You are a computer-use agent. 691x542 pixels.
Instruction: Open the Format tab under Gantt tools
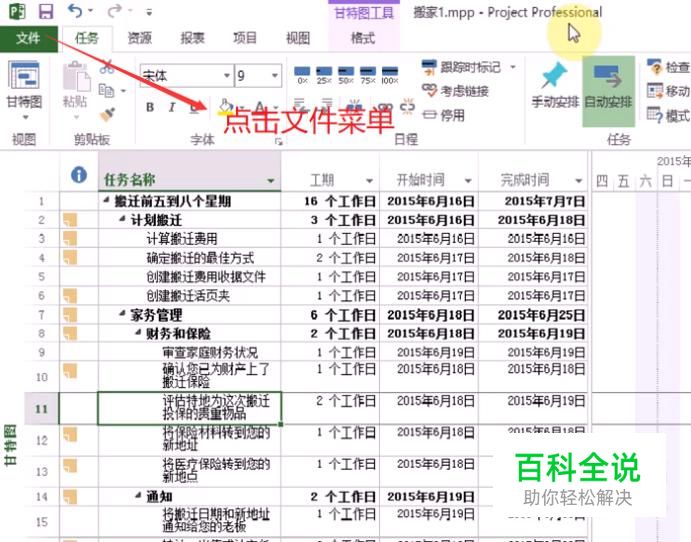tap(363, 39)
